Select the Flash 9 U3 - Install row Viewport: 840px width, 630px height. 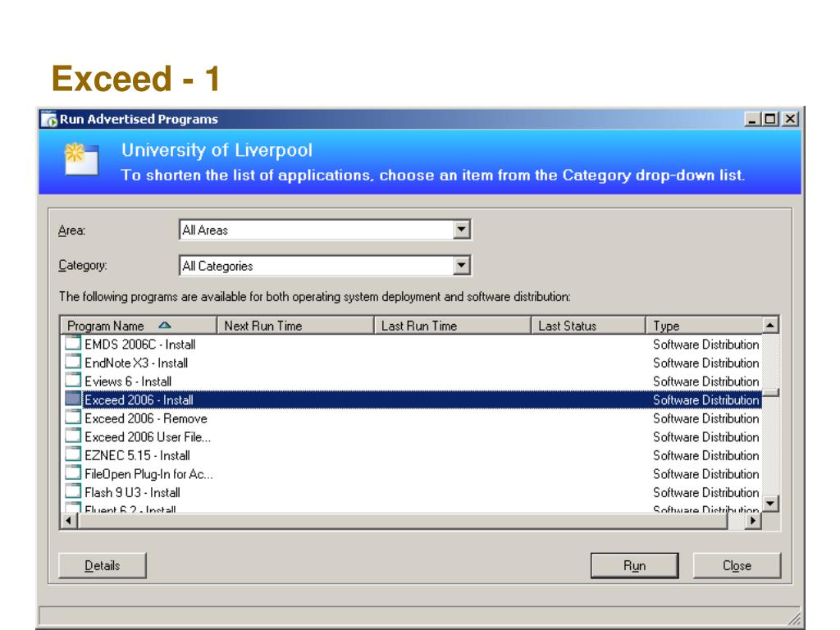[x=412, y=492]
